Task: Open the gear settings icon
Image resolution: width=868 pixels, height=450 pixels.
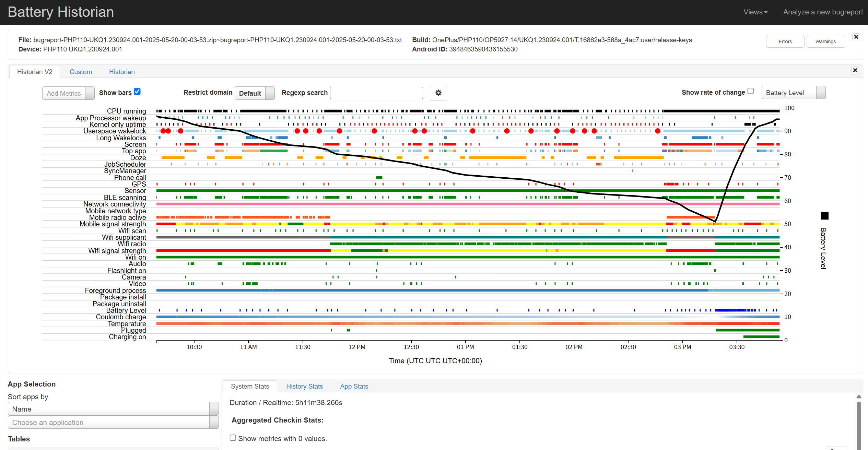Action: coord(438,93)
